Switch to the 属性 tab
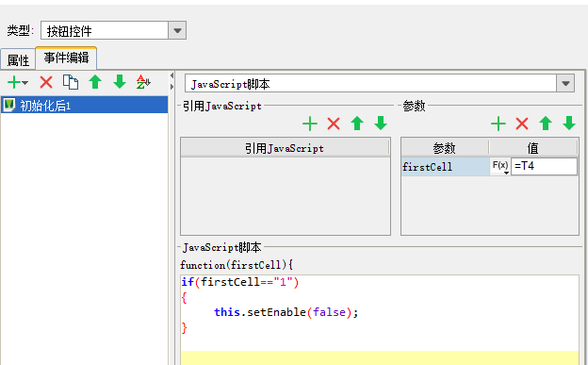 (18, 59)
